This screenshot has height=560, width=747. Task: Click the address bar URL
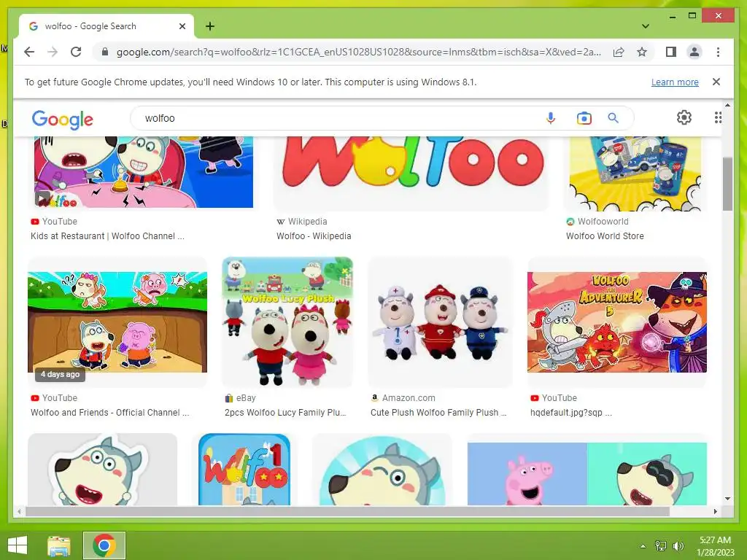pyautogui.click(x=358, y=52)
